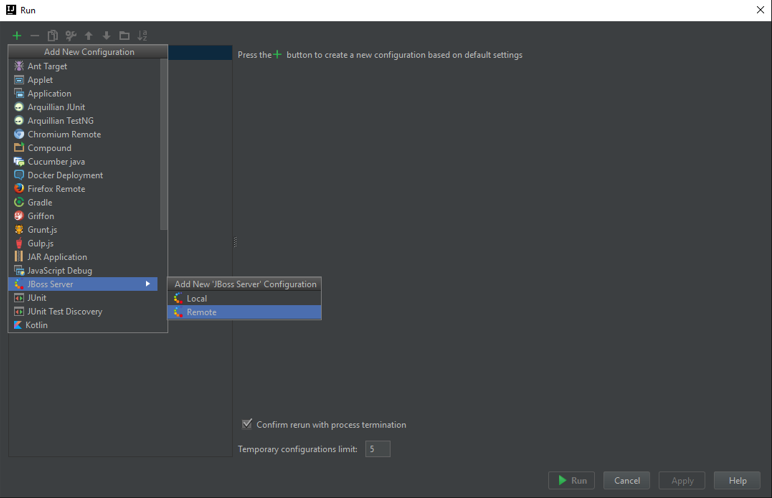The image size is (772, 498).
Task: Click the configuration list scrollbar thumb
Action: click(163, 144)
